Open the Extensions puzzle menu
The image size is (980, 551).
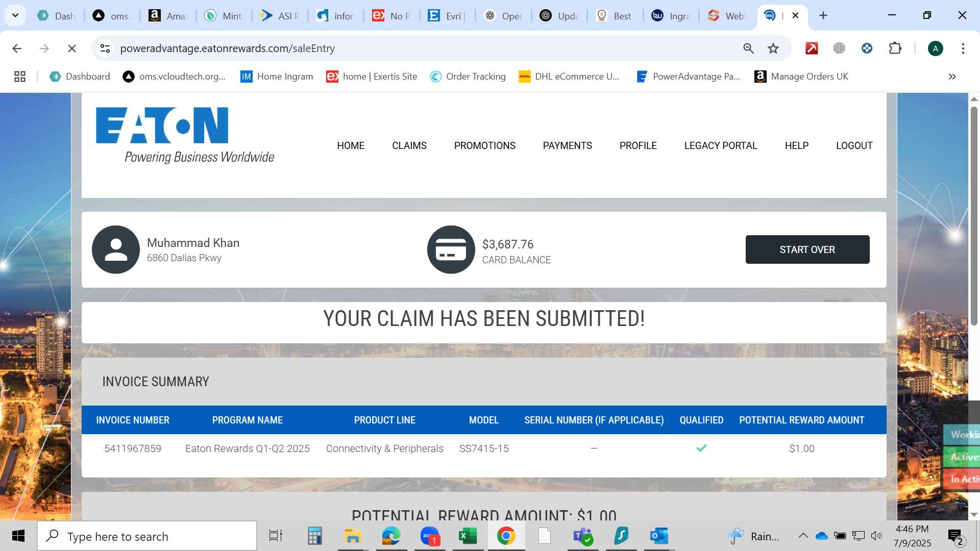pos(895,48)
